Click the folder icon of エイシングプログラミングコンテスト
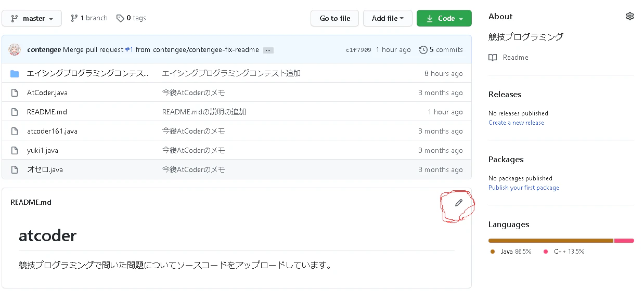This screenshot has width=644, height=302. pyautogui.click(x=15, y=73)
